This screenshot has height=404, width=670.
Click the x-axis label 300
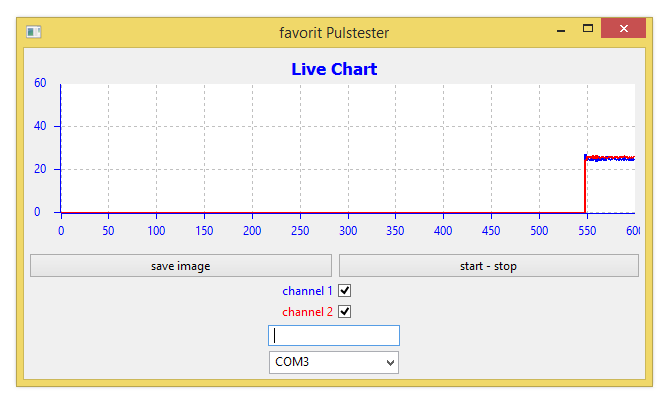(x=348, y=231)
